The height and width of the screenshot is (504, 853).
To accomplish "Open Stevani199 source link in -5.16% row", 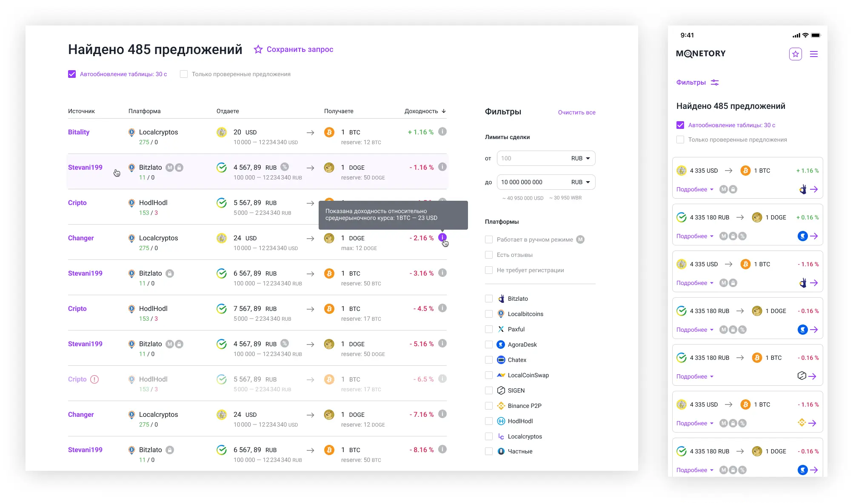I will point(85,344).
